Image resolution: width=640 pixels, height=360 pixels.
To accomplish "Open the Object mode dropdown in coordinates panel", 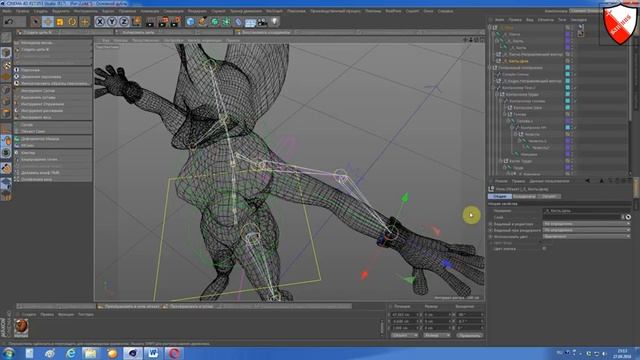I will click(404, 335).
